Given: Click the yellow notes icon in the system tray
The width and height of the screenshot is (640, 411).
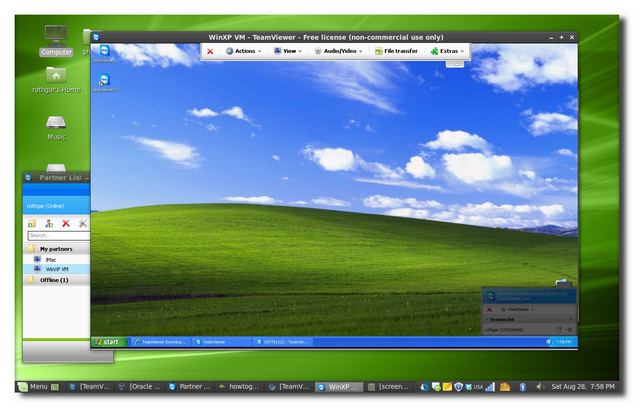Looking at the screenshot, I should coord(447,387).
